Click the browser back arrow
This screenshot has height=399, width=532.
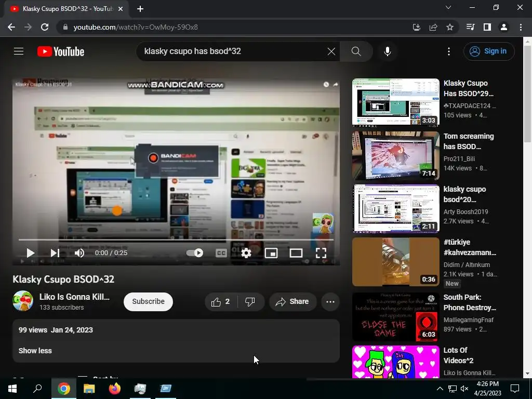point(11,27)
